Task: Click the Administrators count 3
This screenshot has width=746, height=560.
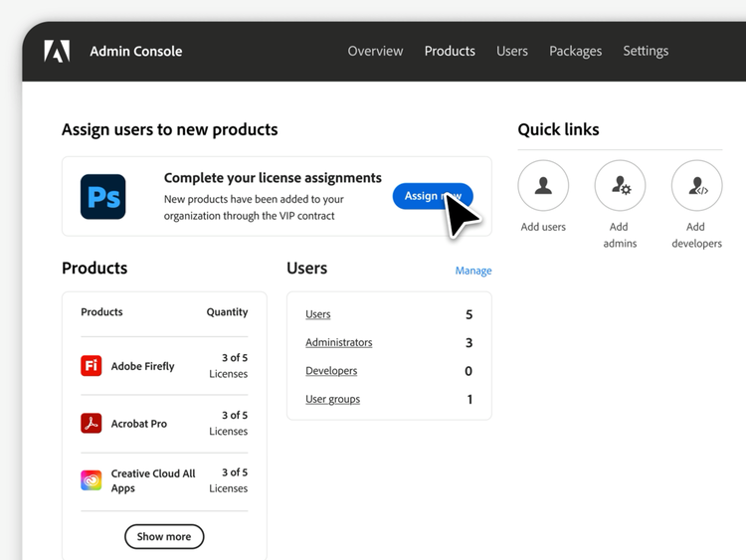Action: tap(468, 342)
